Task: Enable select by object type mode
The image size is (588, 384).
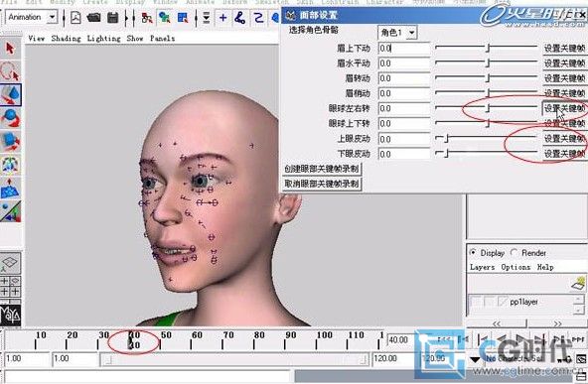Action: [165, 18]
